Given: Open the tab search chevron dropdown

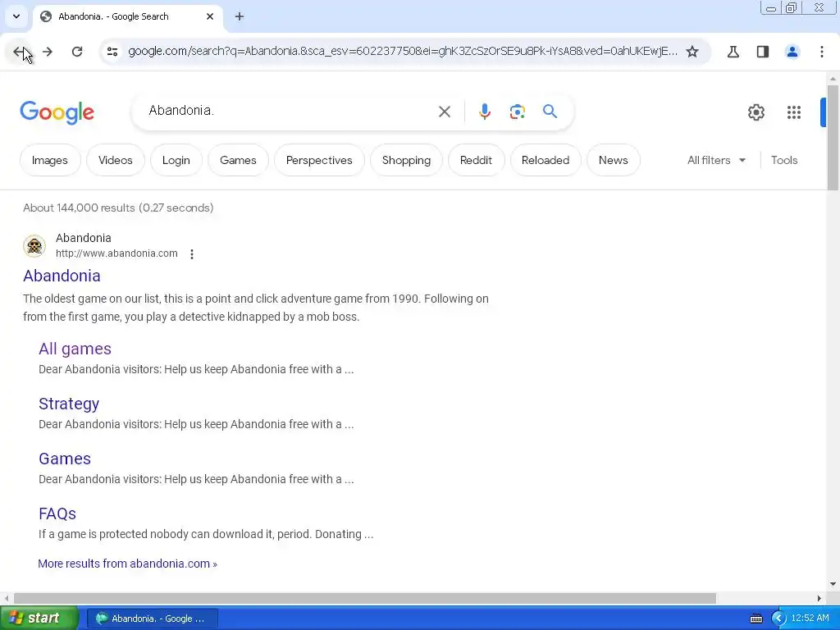Looking at the screenshot, I should click(x=16, y=16).
